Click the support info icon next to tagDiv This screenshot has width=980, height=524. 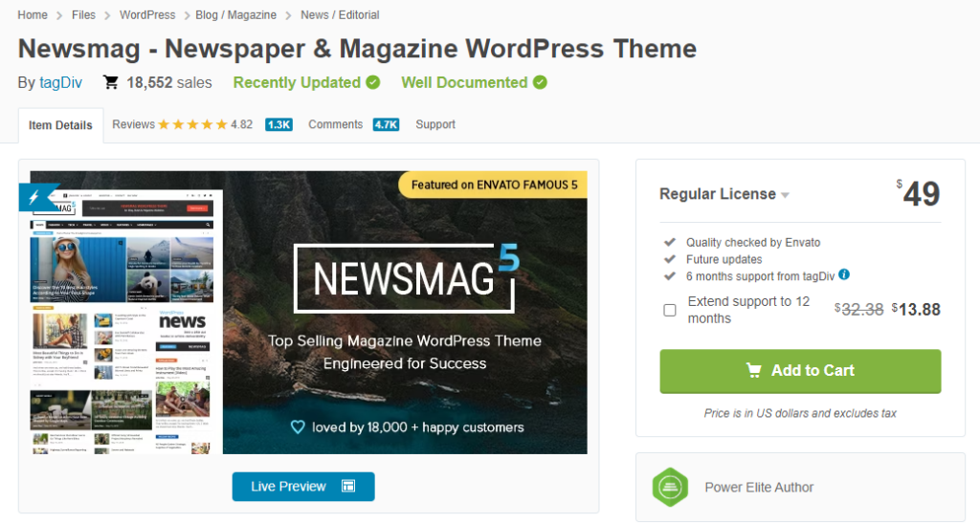coord(844,274)
